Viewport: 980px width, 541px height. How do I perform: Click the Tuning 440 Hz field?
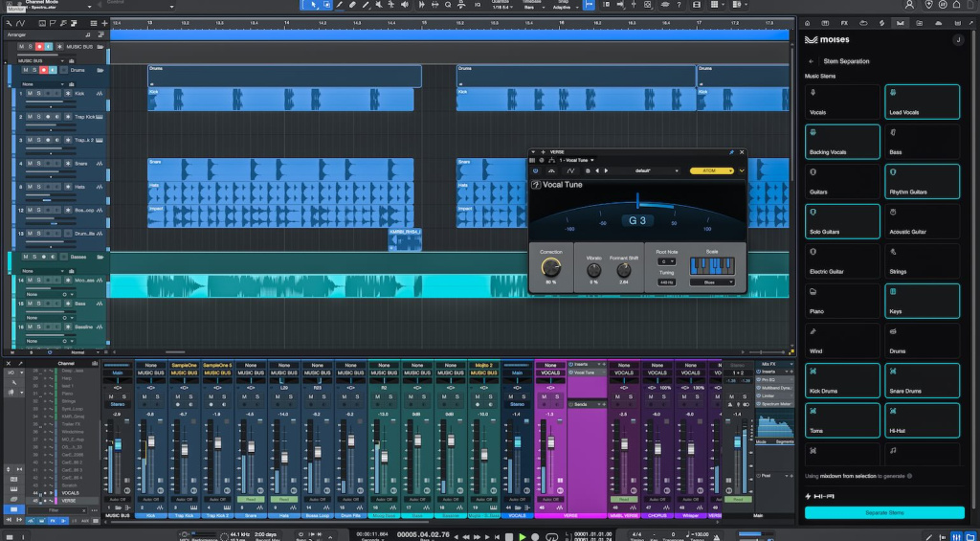[666, 282]
